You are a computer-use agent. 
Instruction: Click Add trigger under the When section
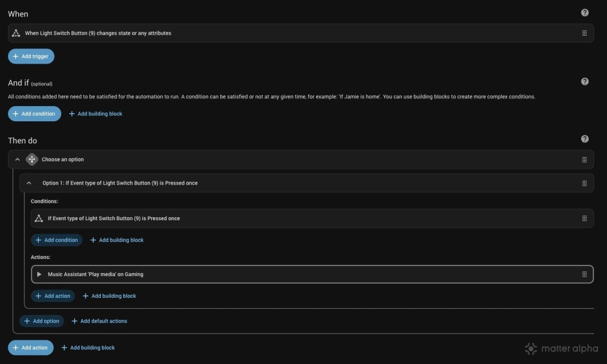(x=31, y=56)
